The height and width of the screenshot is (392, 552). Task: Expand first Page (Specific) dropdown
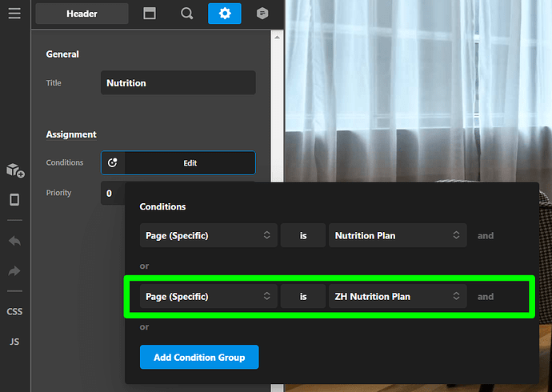(209, 235)
